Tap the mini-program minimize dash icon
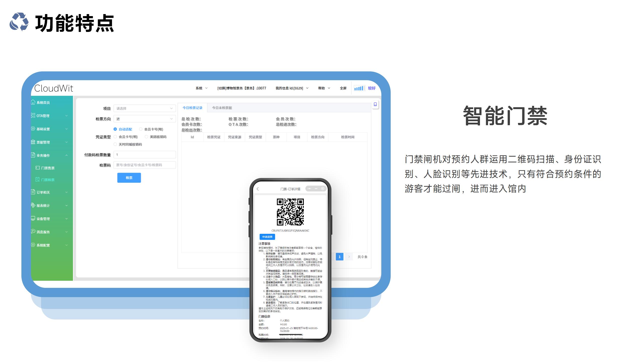Image resolution: width=644 pixels, height=362 pixels. click(316, 189)
